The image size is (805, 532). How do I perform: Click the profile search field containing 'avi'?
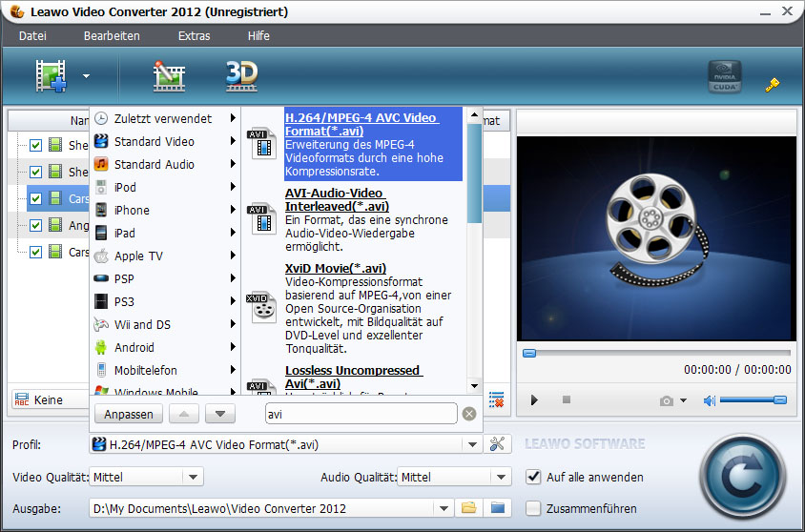(361, 414)
